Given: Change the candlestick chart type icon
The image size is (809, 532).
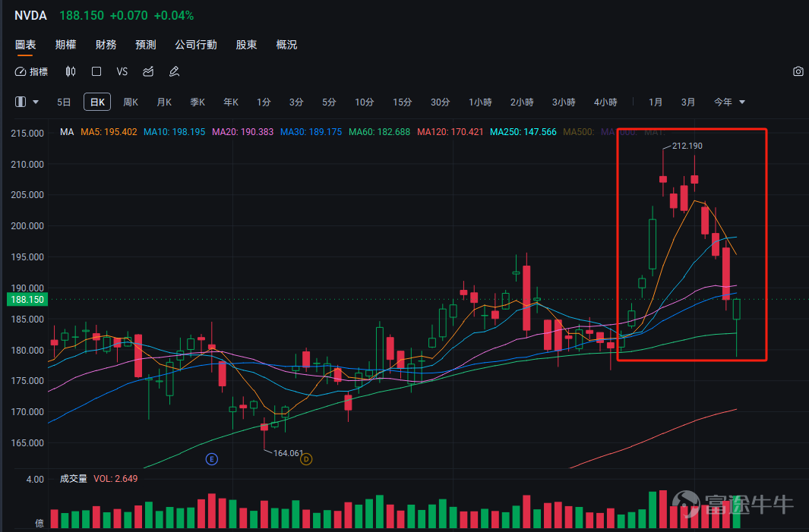Looking at the screenshot, I should pyautogui.click(x=71, y=71).
